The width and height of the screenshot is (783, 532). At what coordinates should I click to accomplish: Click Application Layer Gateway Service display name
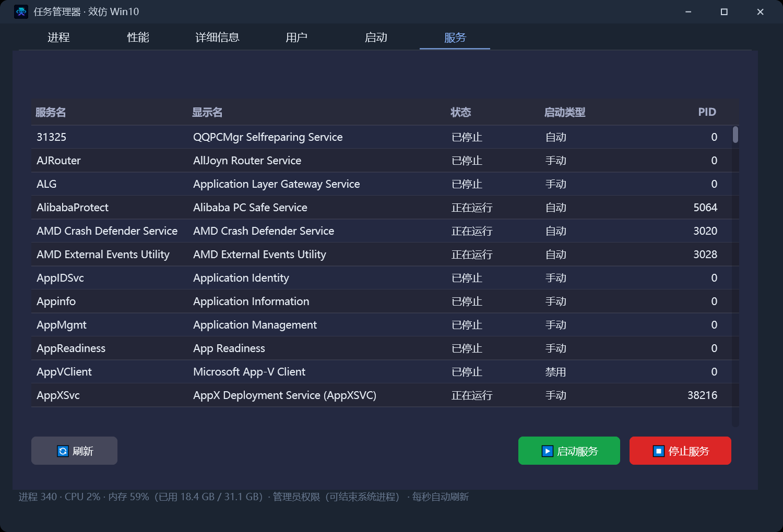(277, 184)
